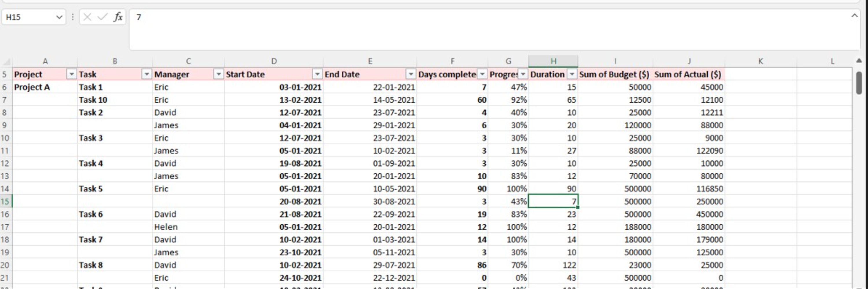Click the start date cell '19-08-2021'
Screen dimensions: 868x289
(x=274, y=164)
